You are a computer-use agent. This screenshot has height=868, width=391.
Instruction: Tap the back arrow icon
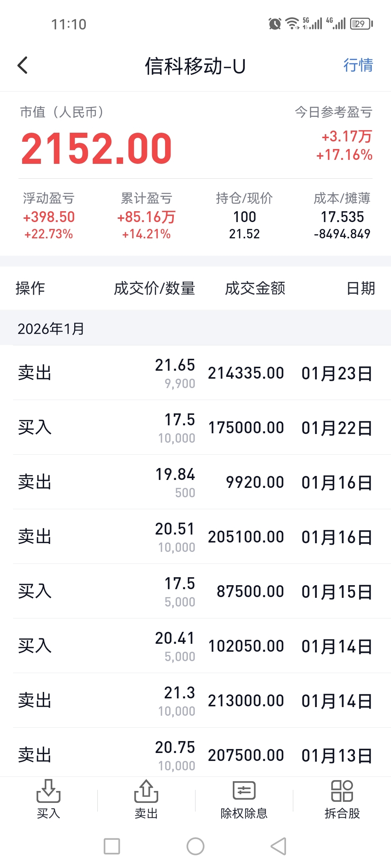point(22,65)
